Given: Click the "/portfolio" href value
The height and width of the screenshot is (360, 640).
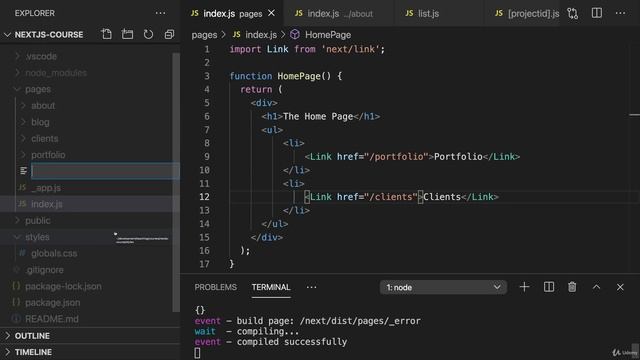Looking at the screenshot, I should pos(396,156).
